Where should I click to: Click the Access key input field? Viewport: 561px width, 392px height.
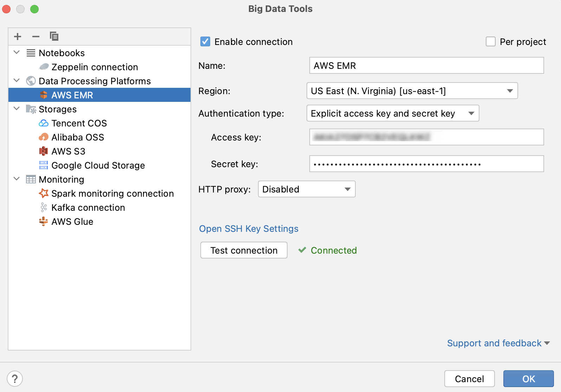click(427, 137)
